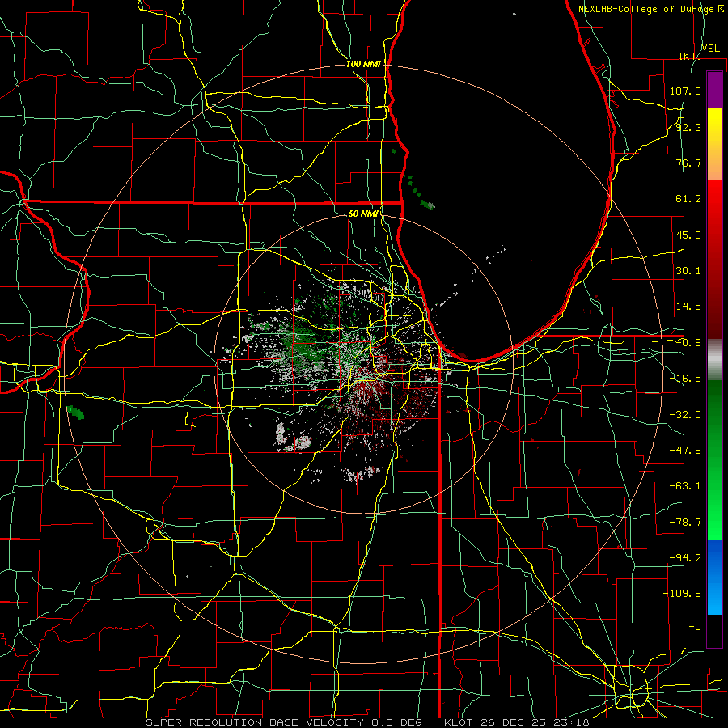Image resolution: width=728 pixels, height=728 pixels.
Task: Click the 50 NMI range ring label
Action: tap(363, 214)
